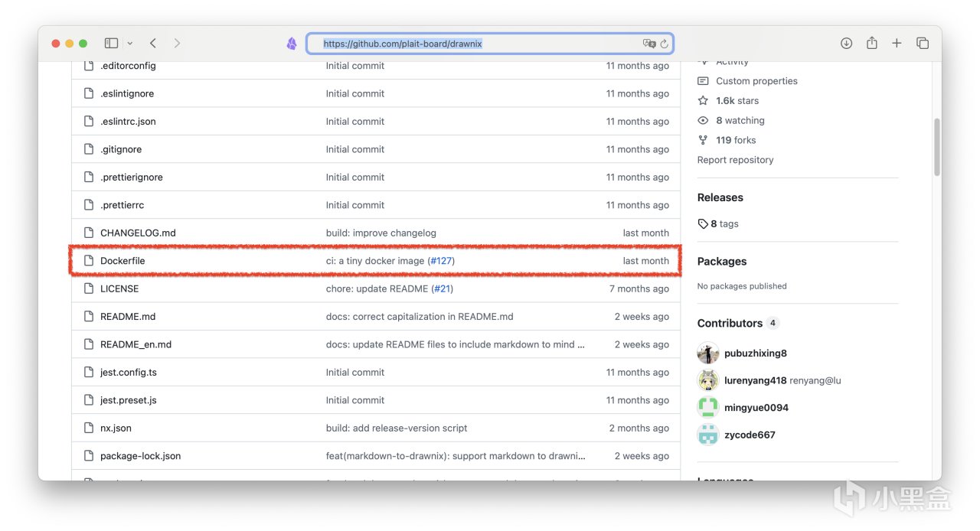Open the .prettierignore file
Screen dimensions: 980x531
(132, 178)
